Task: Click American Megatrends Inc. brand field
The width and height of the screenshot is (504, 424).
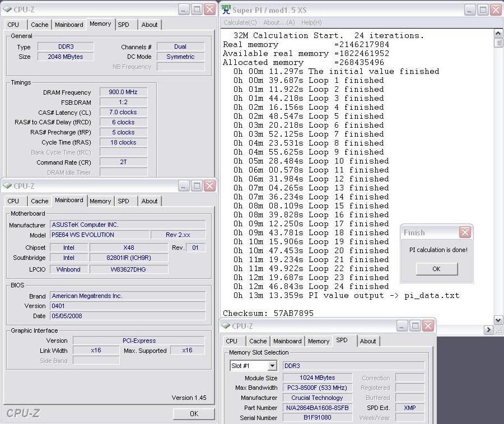Action: [x=128, y=296]
